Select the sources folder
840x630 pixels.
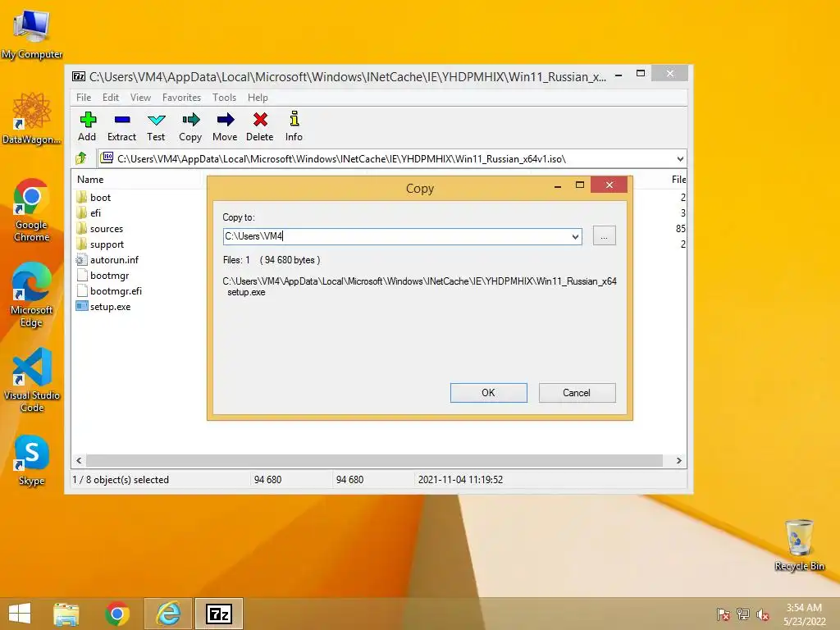tap(99, 229)
